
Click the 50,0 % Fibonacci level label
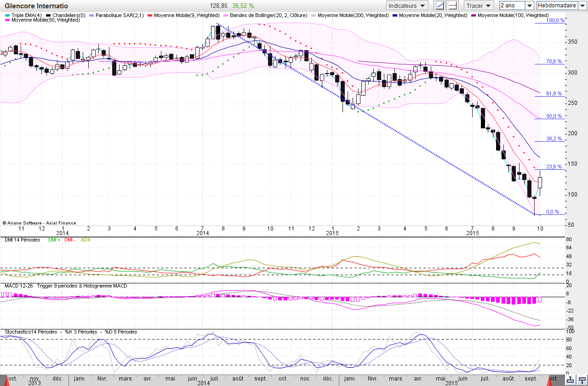pyautogui.click(x=554, y=116)
